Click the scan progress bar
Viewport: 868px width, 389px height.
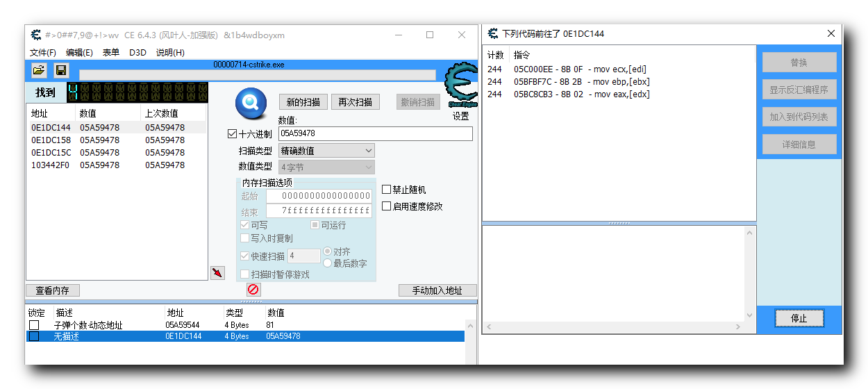pos(258,74)
